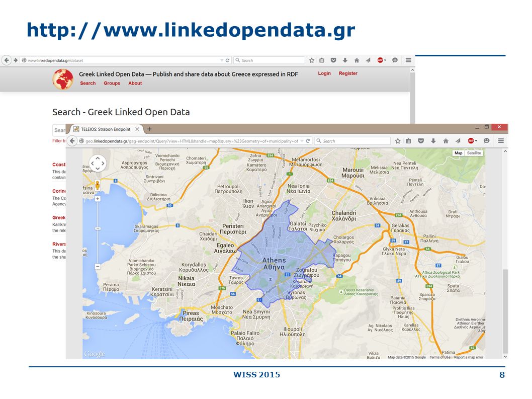Click the Street View pegman on map

[x=98, y=185]
